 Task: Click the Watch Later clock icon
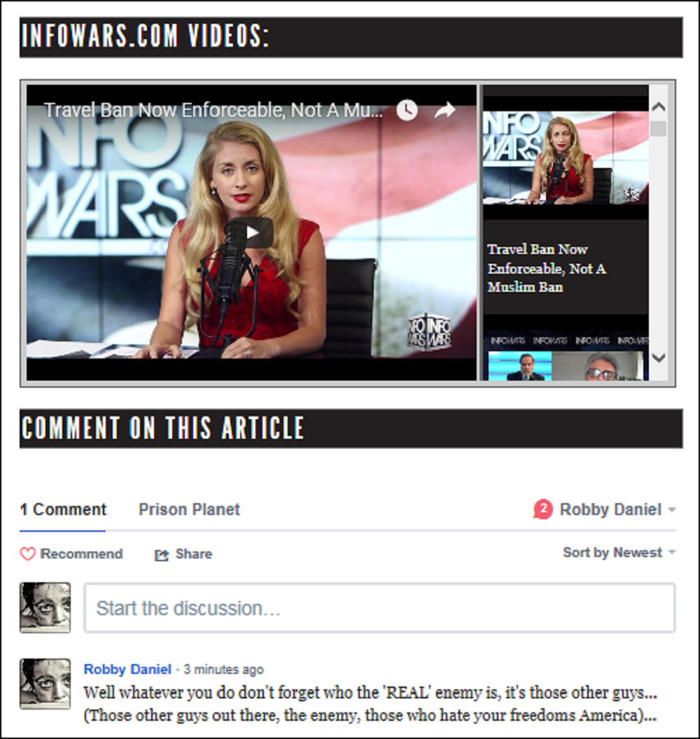(407, 110)
